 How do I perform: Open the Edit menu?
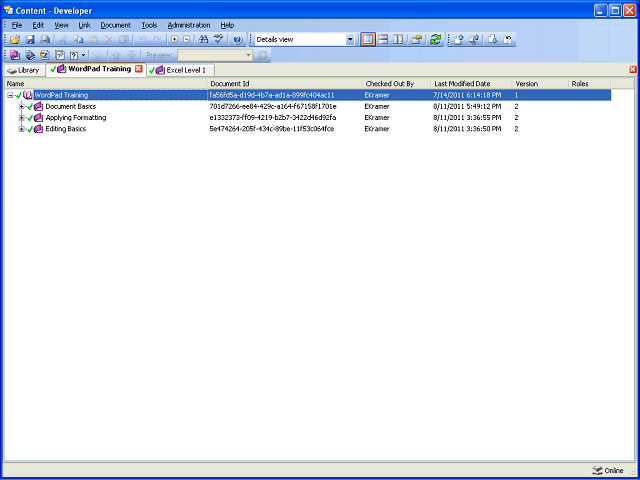(38, 25)
